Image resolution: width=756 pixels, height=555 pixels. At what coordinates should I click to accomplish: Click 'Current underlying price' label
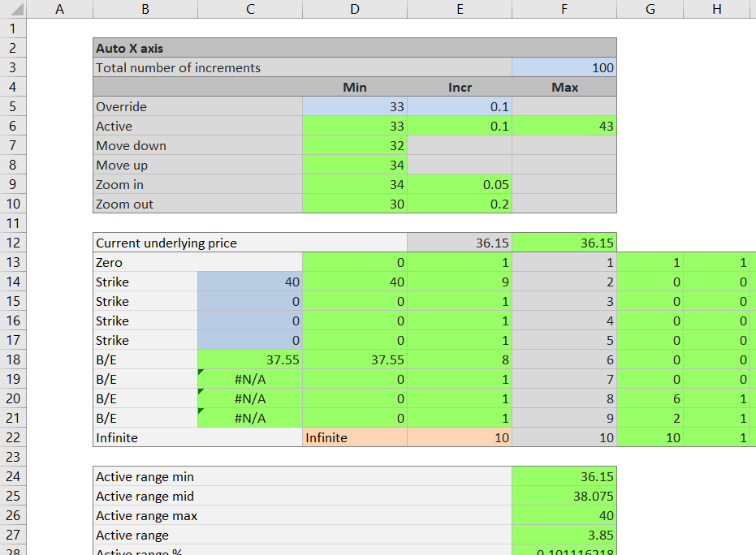[166, 243]
